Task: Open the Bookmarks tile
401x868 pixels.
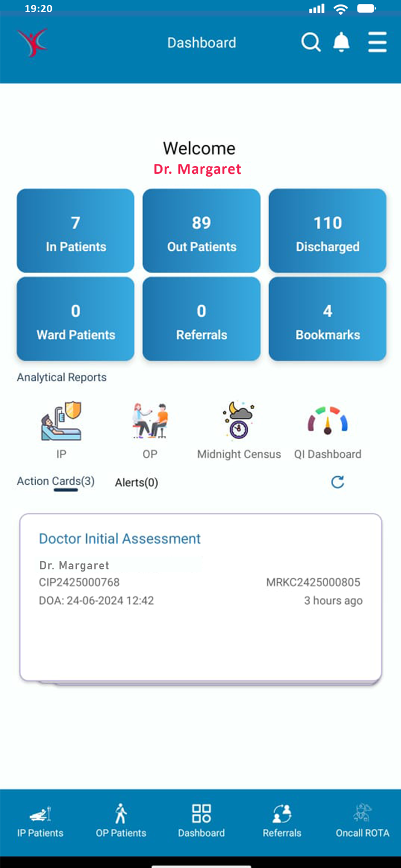Action: coord(327,319)
